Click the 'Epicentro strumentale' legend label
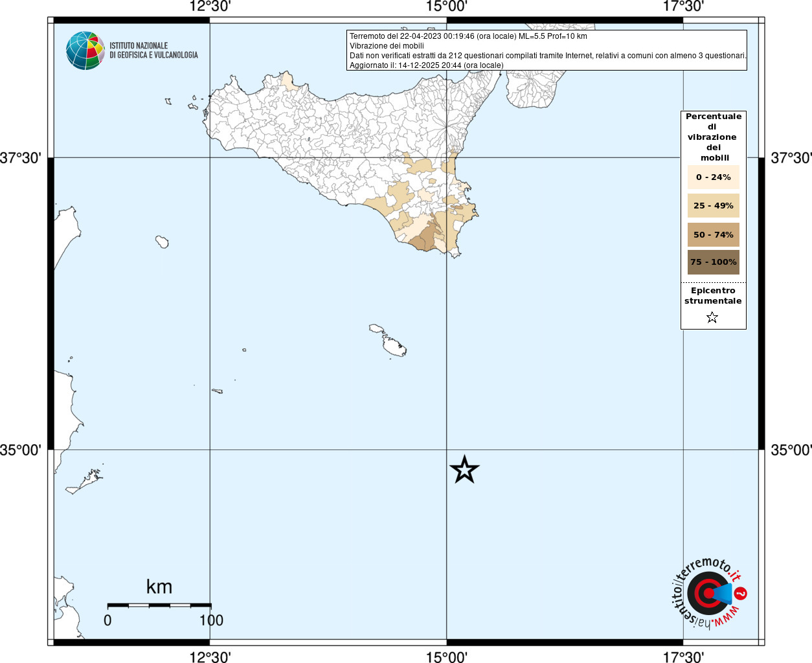The width and height of the screenshot is (812, 663). (713, 296)
